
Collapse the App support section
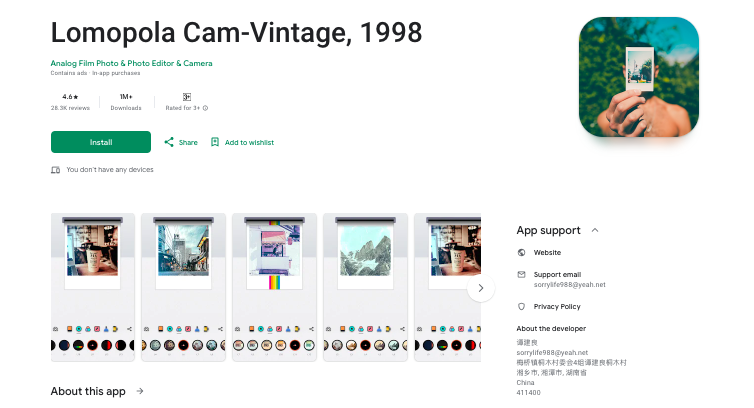(x=595, y=230)
